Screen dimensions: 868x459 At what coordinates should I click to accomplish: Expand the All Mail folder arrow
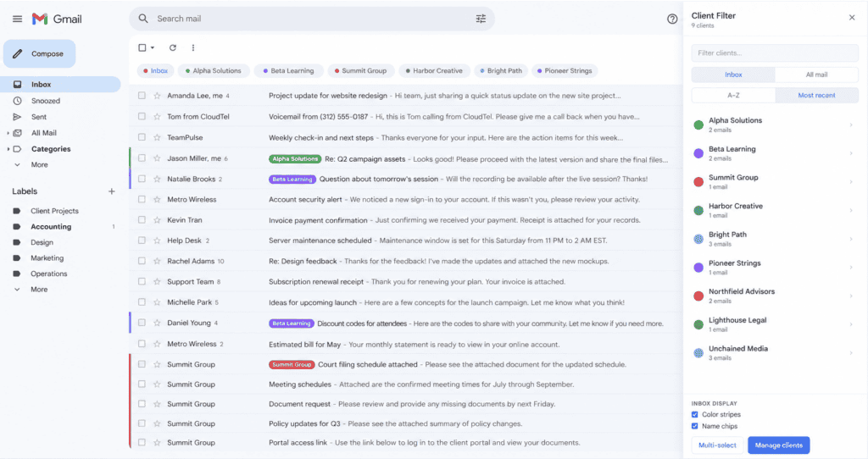(x=8, y=133)
